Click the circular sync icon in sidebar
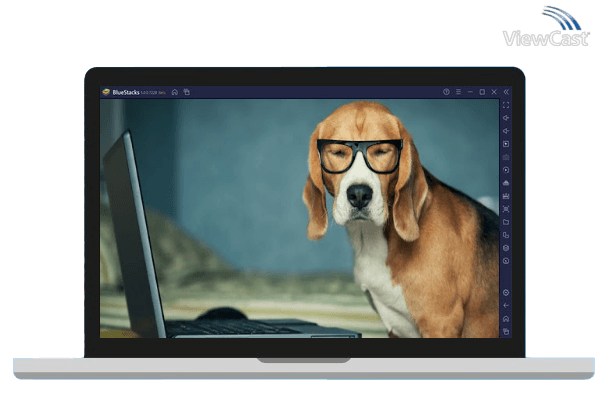 (x=506, y=261)
